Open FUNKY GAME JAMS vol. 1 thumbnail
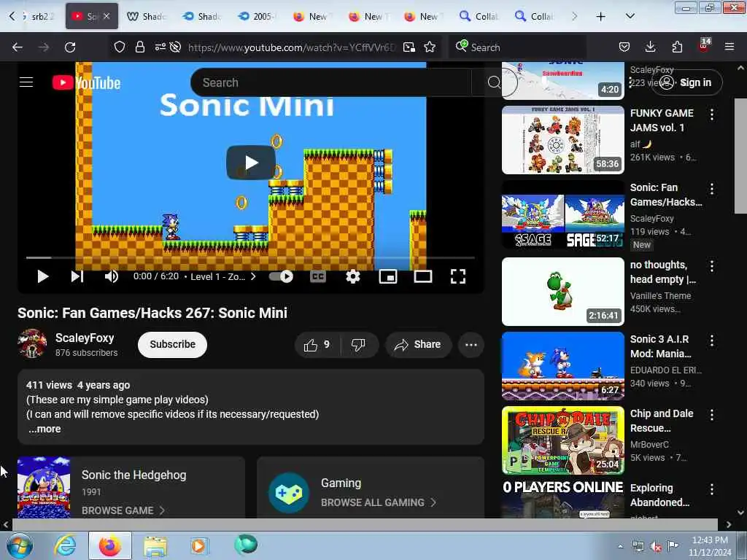Viewport: 747px width, 560px height. coord(563,140)
